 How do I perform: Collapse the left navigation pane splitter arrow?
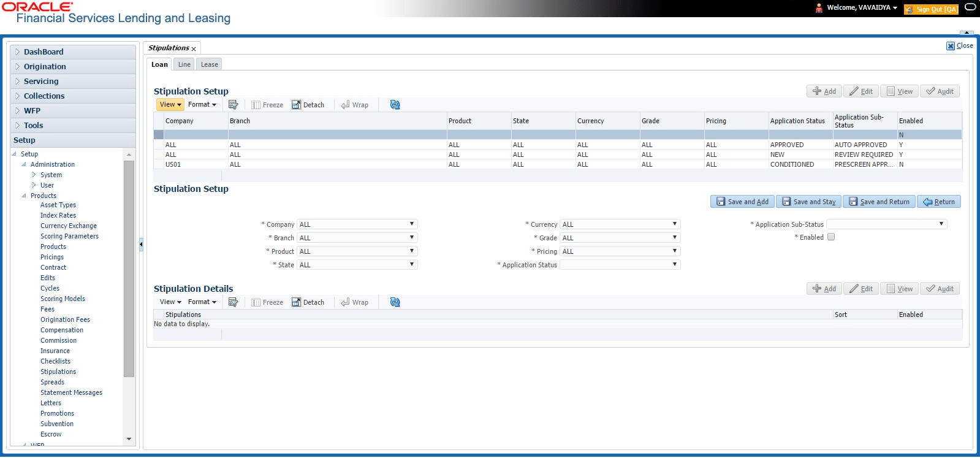[141, 244]
